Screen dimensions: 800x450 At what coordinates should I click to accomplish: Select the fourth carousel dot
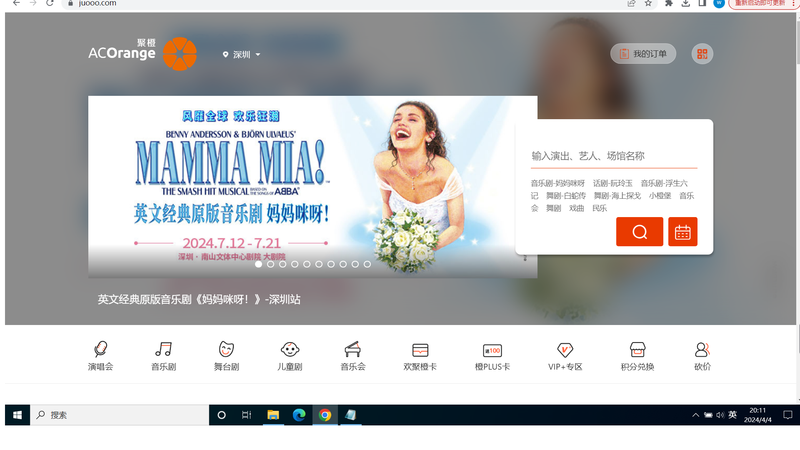tap(295, 264)
